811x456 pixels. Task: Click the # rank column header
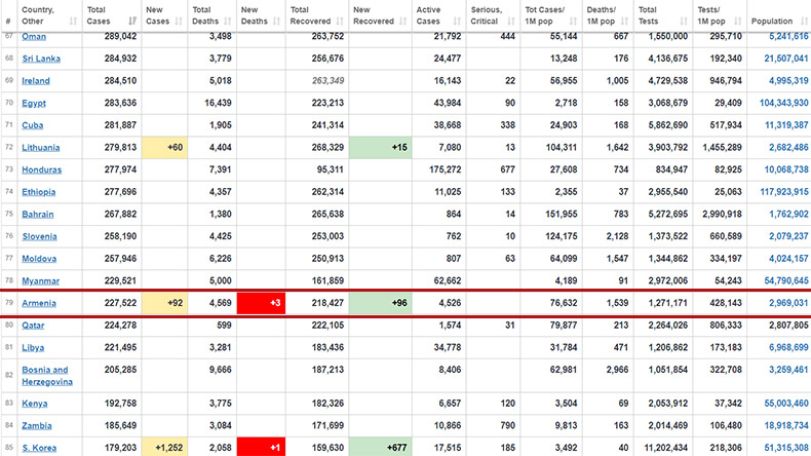[x=8, y=21]
